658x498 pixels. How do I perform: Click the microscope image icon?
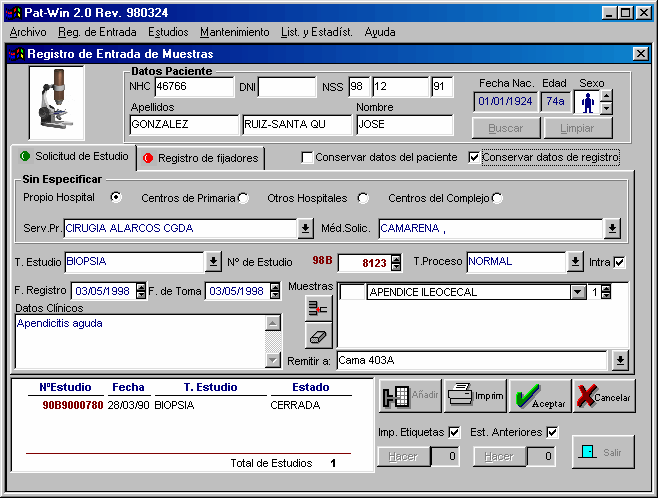tap(58, 103)
